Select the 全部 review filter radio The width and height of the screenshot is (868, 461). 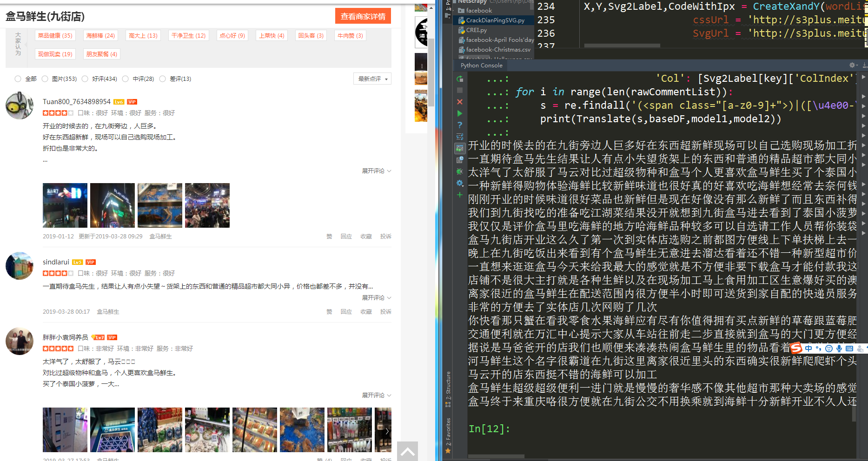pyautogui.click(x=18, y=79)
